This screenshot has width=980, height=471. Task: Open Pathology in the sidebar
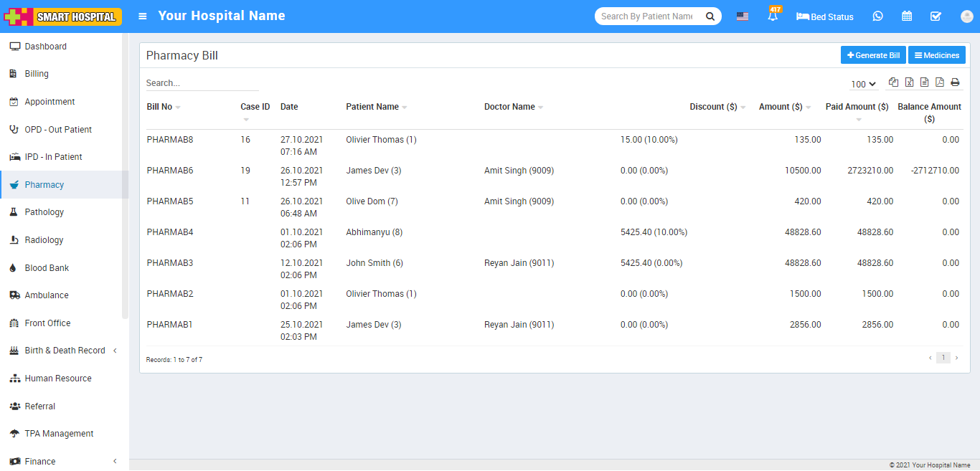point(44,212)
